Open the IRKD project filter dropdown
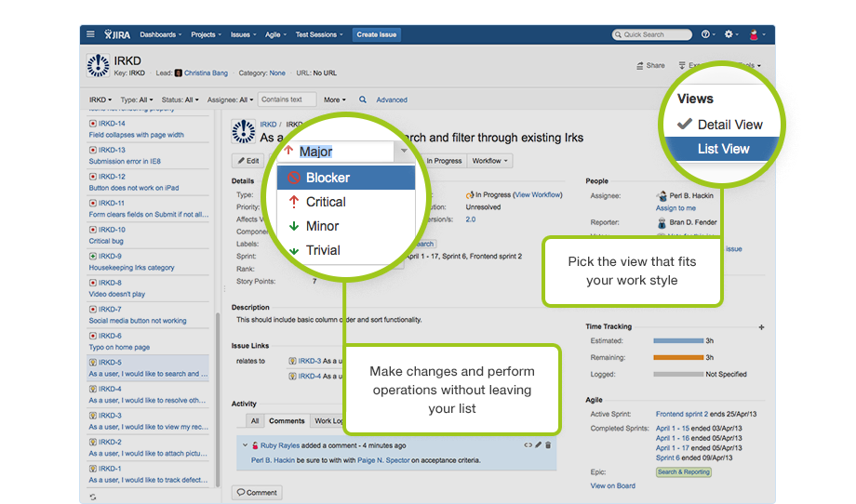The width and height of the screenshot is (856, 504). 100,99
